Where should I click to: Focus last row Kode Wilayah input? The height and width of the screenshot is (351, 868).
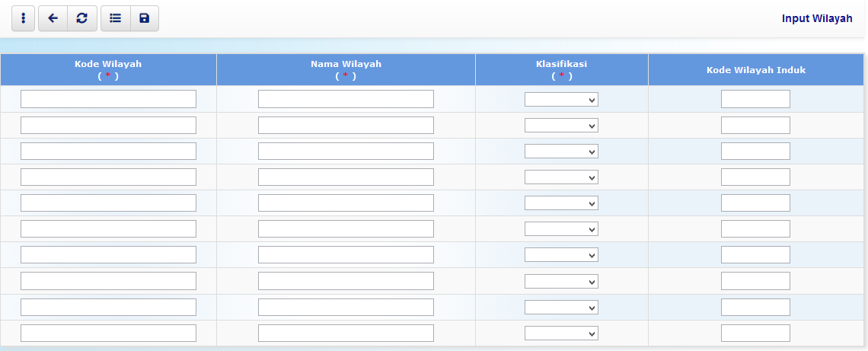point(108,333)
